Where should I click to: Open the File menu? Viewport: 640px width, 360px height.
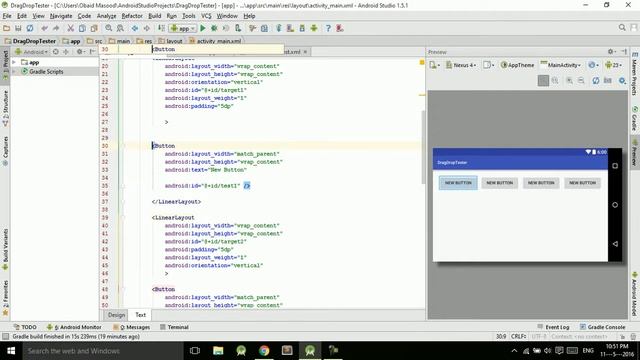click(x=7, y=16)
